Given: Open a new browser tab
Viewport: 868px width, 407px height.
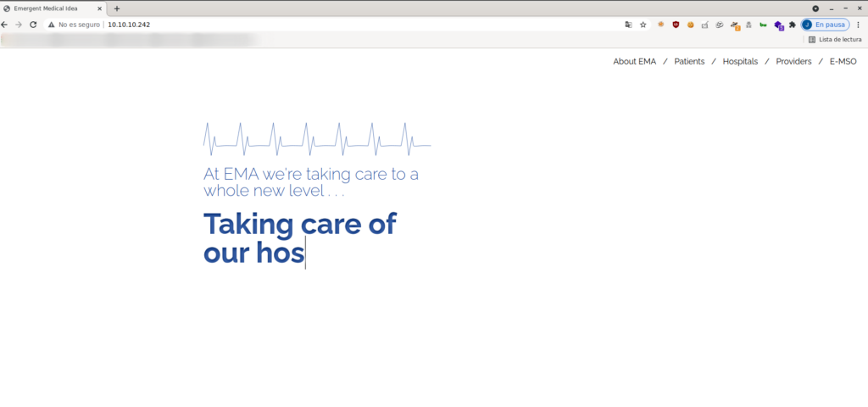Looking at the screenshot, I should (117, 8).
